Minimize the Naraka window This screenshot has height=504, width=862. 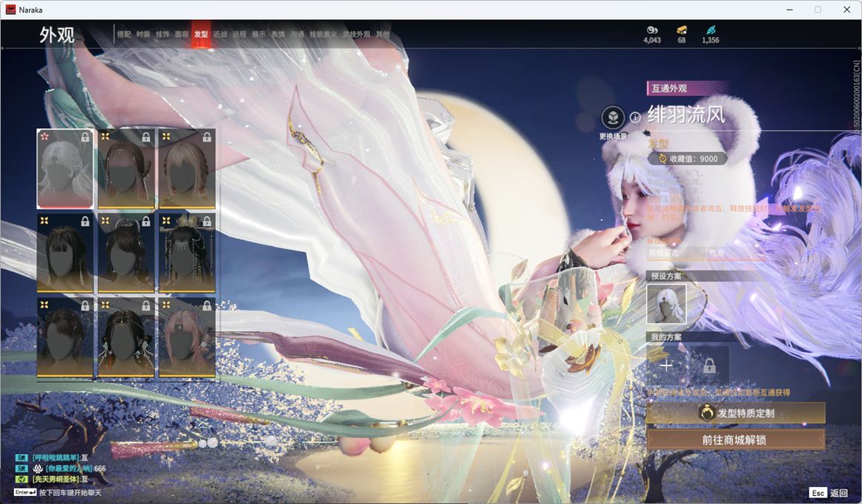789,10
